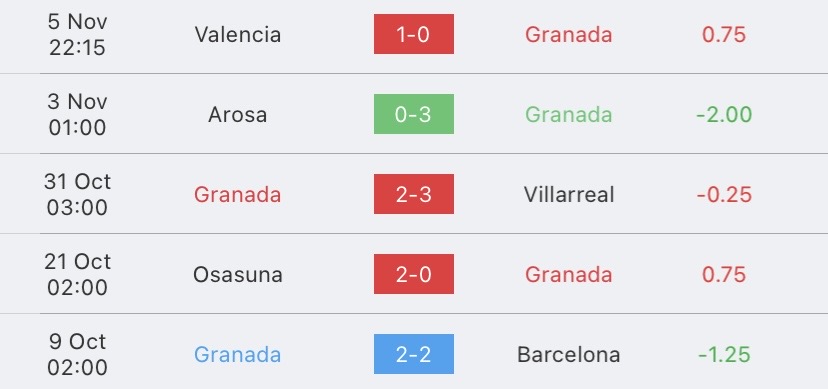Select the green 0-3 score badge
This screenshot has width=828, height=389.
[x=413, y=114]
